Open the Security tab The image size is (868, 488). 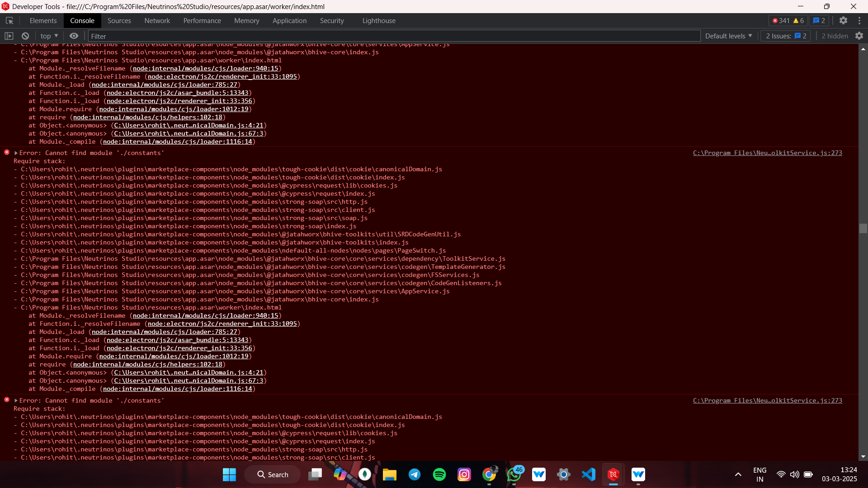click(x=332, y=21)
